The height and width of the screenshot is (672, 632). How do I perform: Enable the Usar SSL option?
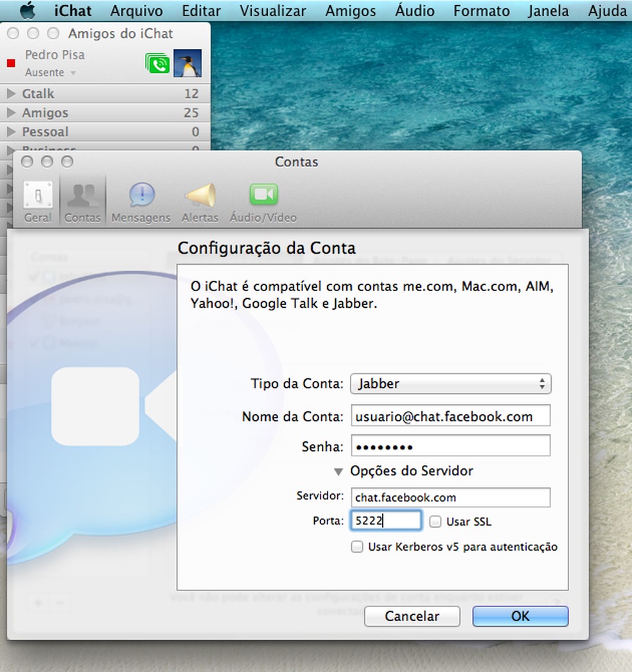click(x=435, y=522)
